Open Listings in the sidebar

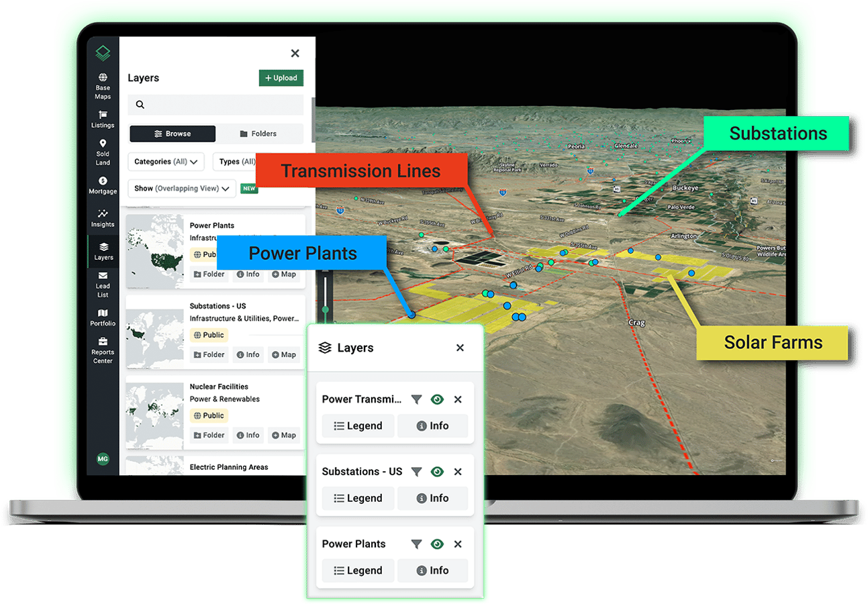tap(103, 119)
